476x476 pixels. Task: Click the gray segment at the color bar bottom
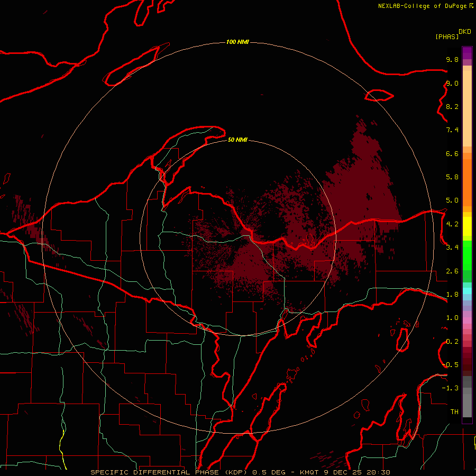click(x=467, y=406)
